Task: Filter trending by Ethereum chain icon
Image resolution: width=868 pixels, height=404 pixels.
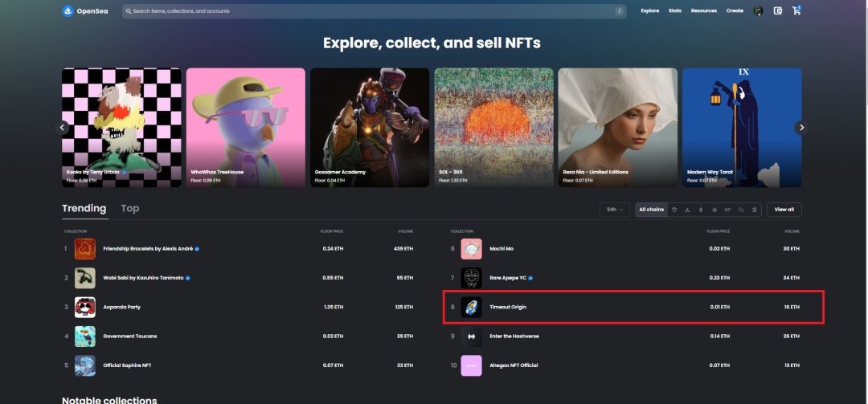Action: tap(701, 210)
